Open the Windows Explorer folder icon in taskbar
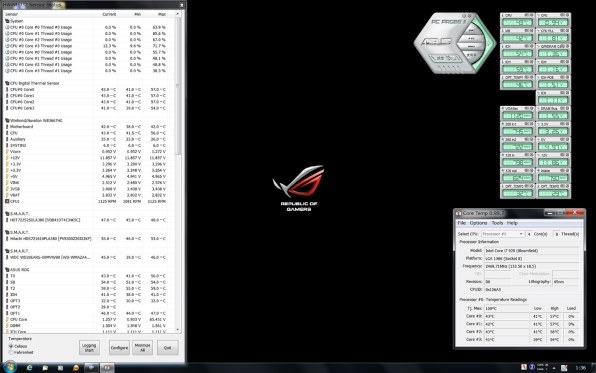This screenshot has width=596, height=373. pos(45,368)
